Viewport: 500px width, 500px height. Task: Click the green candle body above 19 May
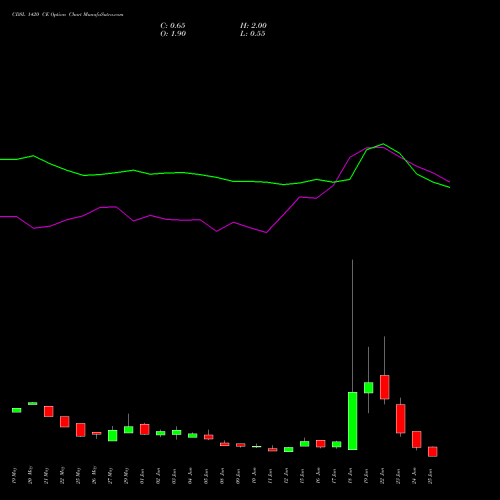[x=17, y=410]
